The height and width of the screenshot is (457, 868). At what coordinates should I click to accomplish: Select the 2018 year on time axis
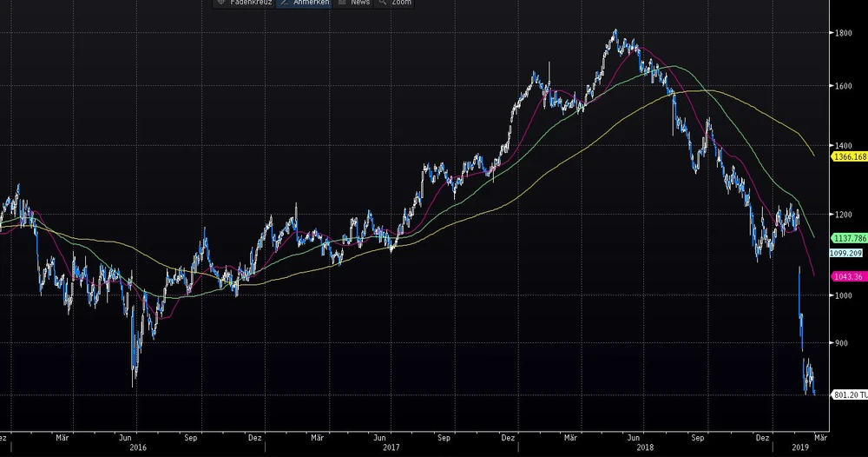point(644,448)
